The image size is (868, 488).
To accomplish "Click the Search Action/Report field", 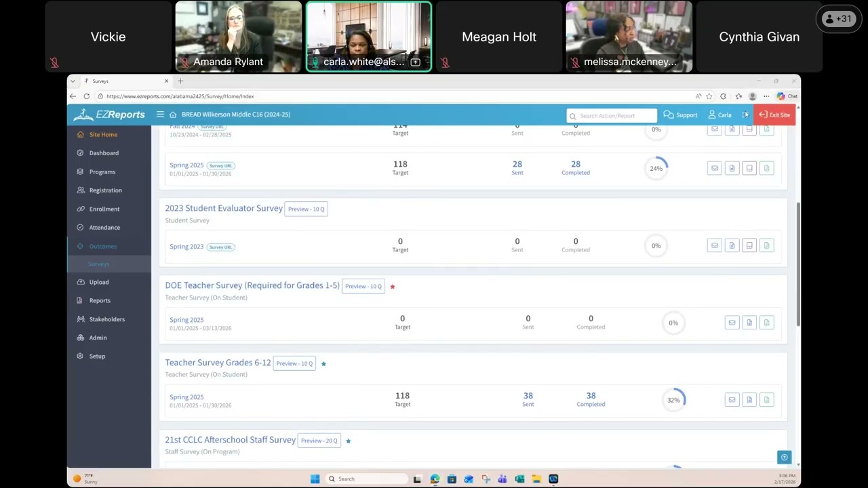I will [x=612, y=116].
